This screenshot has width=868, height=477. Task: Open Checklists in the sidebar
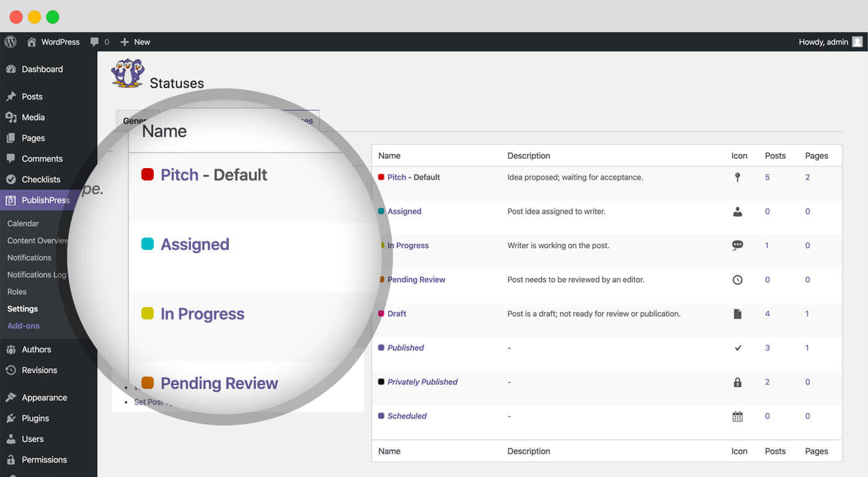[x=41, y=179]
